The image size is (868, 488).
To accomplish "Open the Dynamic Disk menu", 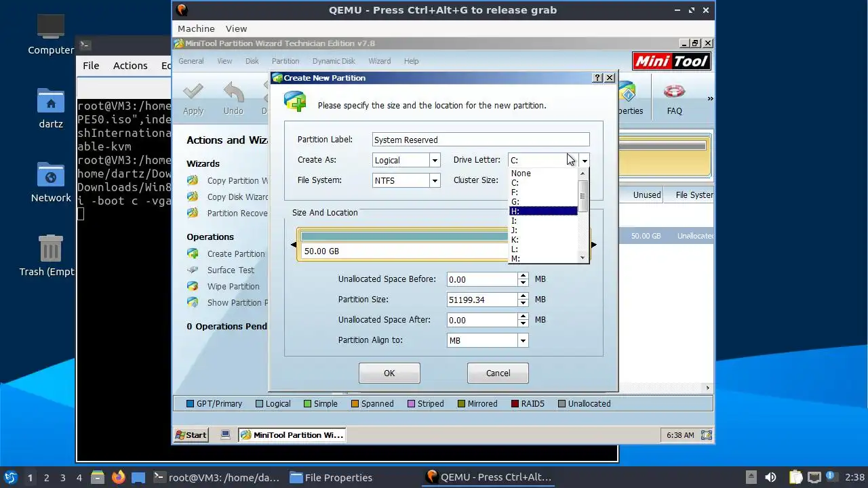I will click(334, 61).
